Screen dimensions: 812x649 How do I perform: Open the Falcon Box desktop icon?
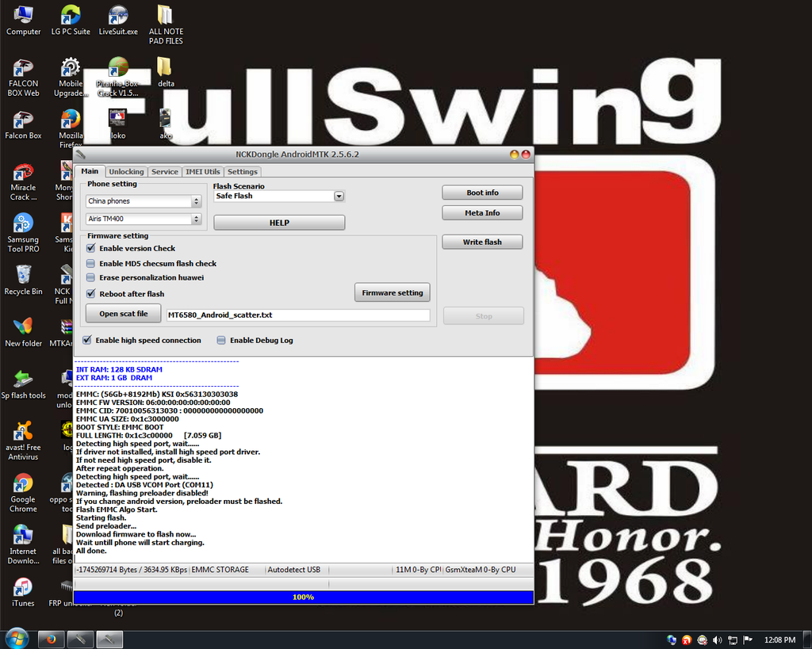(x=23, y=121)
